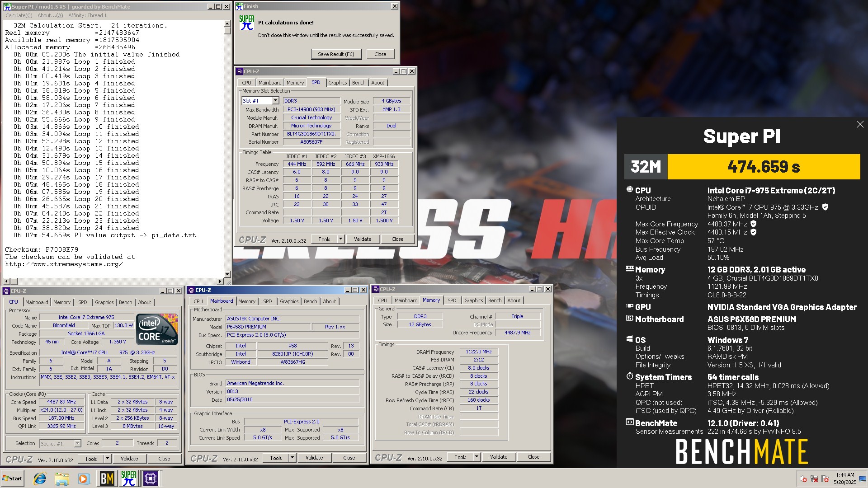Image resolution: width=868 pixels, height=488 pixels.
Task: Open Tools dropdown arrow in Mainboard CPU-Z window
Action: point(292,458)
